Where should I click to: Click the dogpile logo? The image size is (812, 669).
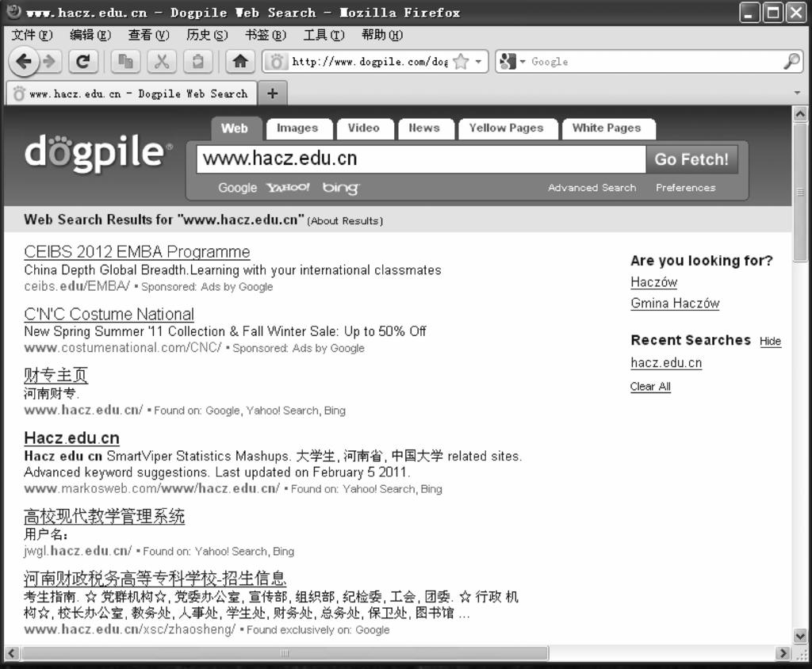(x=98, y=153)
